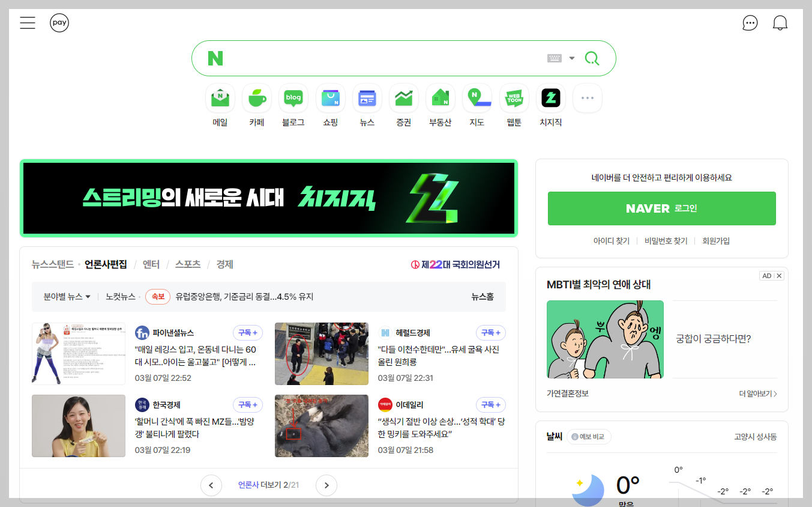Image resolution: width=812 pixels, height=507 pixels.
Task: Open the 메일 shortcut icon
Action: pos(220,98)
